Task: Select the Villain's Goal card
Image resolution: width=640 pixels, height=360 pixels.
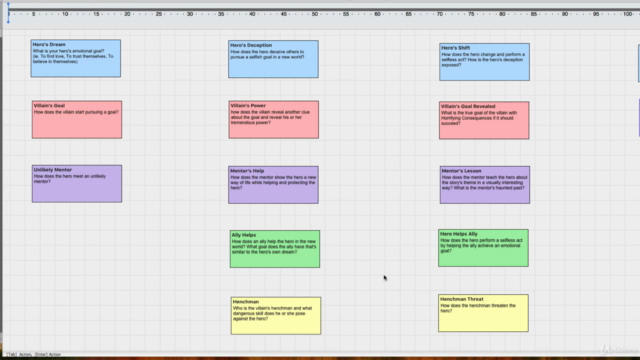Action: 77,120
